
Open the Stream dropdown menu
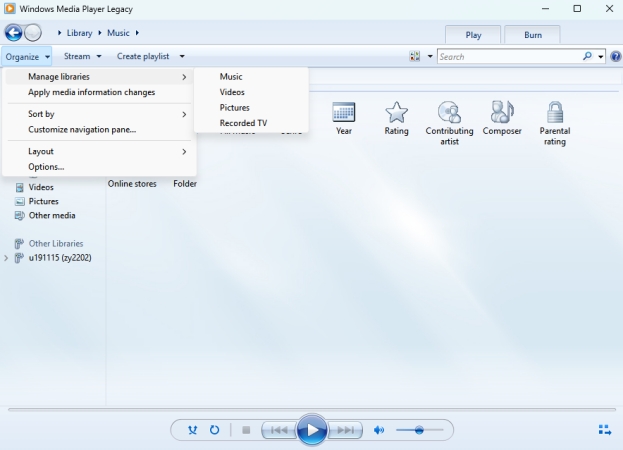(x=82, y=56)
